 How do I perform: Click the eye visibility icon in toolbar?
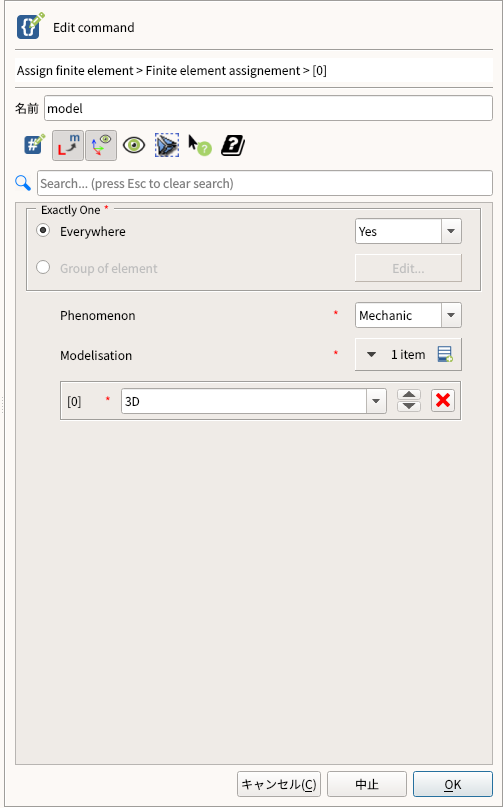(134, 145)
